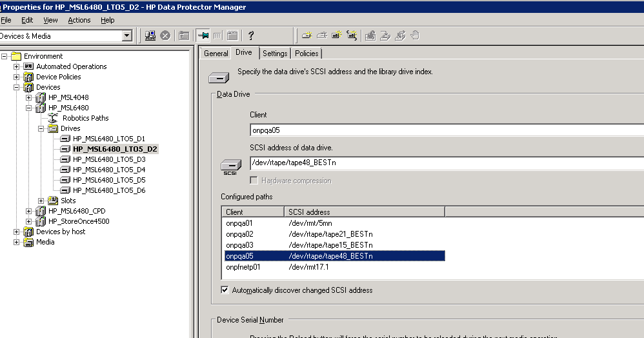Expand the HP_MSL4048 library node
The height and width of the screenshot is (338, 644).
(29, 97)
